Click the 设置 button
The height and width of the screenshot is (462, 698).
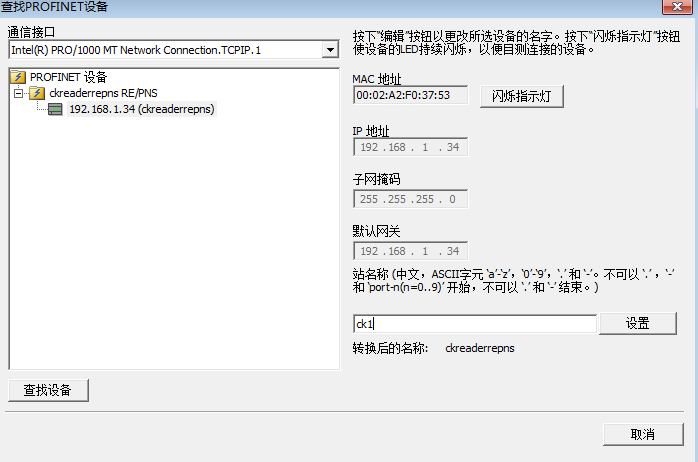click(638, 323)
